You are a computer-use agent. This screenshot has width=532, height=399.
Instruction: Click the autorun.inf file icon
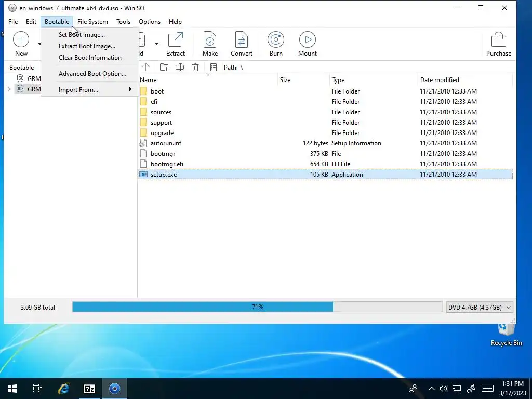click(143, 143)
